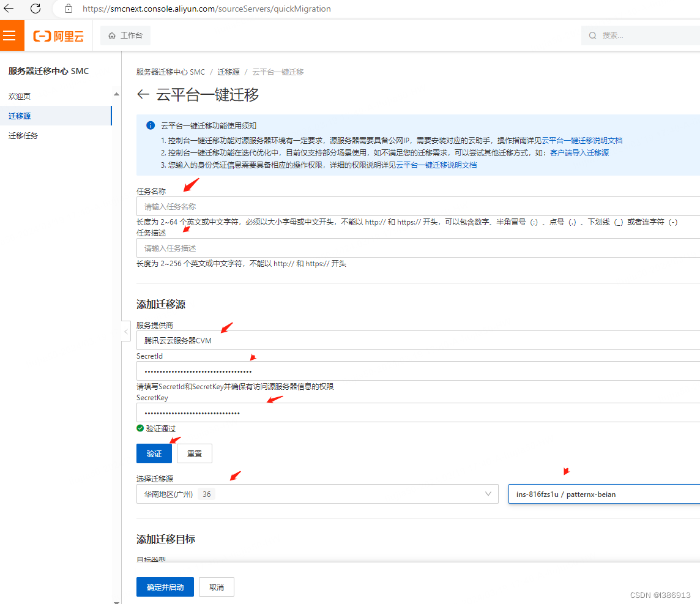Click the browser address bar URL
Image resolution: width=700 pixels, height=604 pixels.
pos(206,9)
